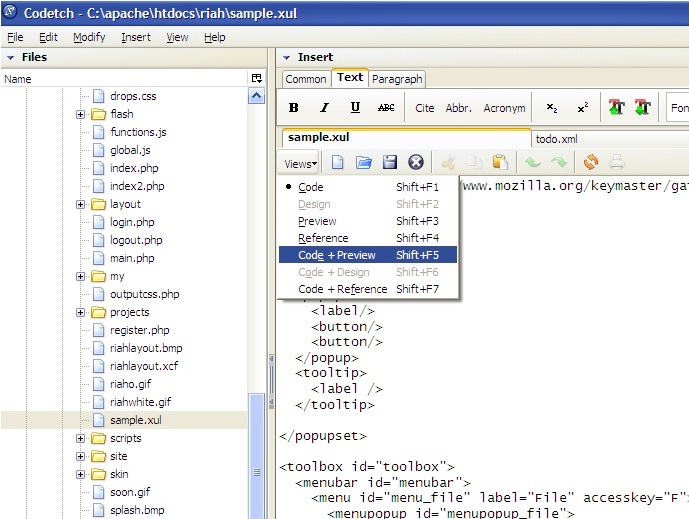Insert Acronym tag

coord(504,108)
